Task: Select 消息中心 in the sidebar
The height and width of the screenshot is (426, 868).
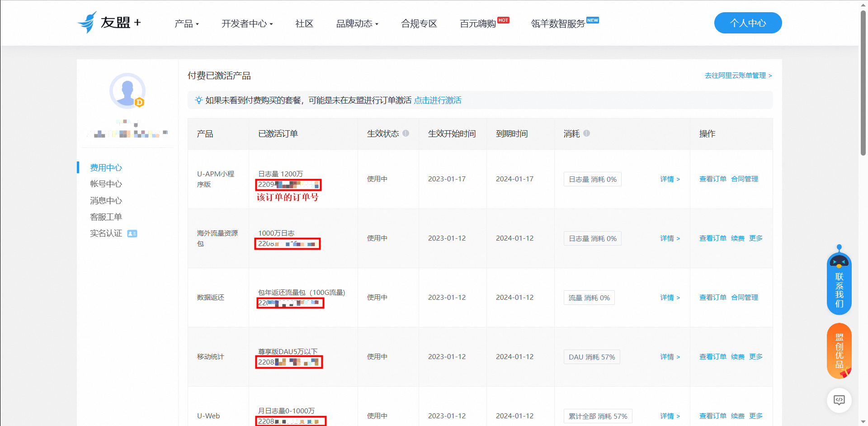Action: [x=106, y=201]
